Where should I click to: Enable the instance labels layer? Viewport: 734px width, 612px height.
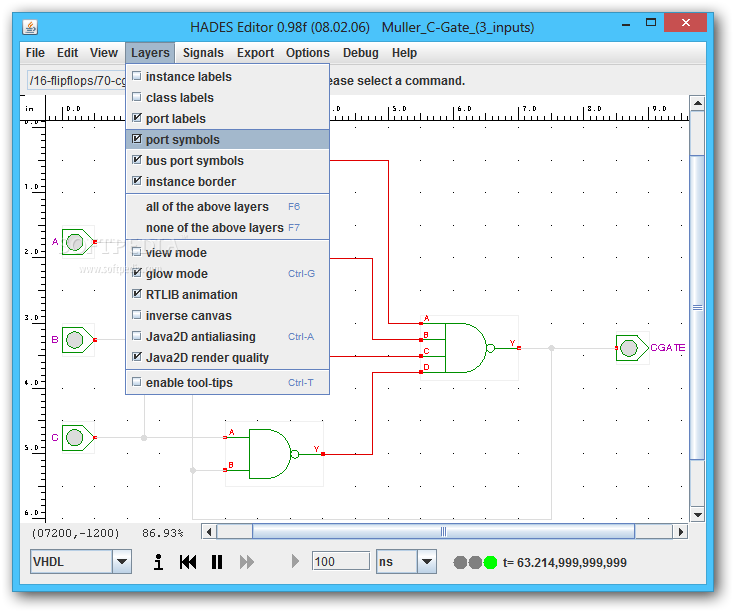pos(228,76)
